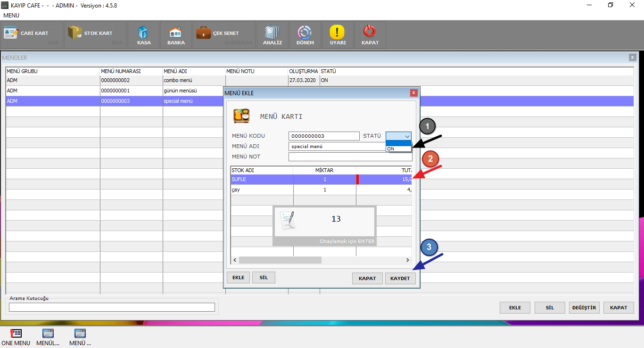
Task: Click EKLE button in MENÜ EKLE dialog
Action: tap(238, 277)
